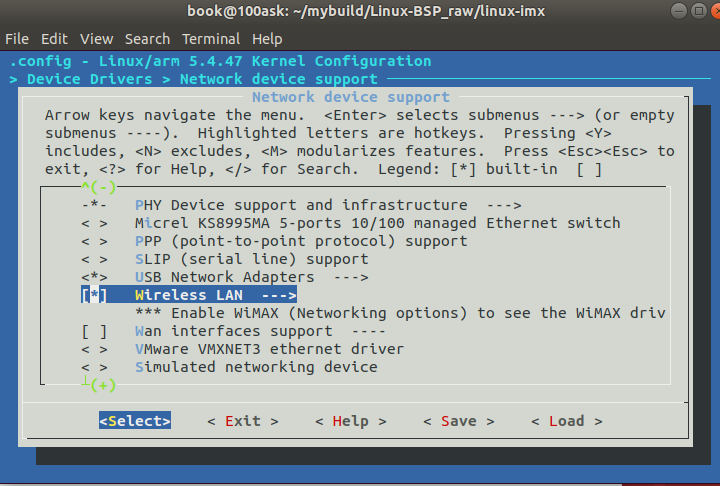Image resolution: width=720 pixels, height=486 pixels.
Task: Expand USB Network Adapters submenu arrow
Action: (351, 277)
